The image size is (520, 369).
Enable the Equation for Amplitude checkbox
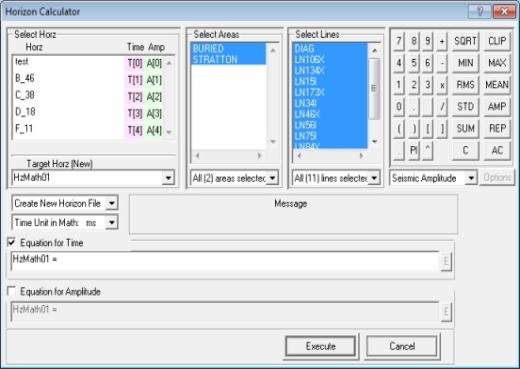tap(11, 291)
